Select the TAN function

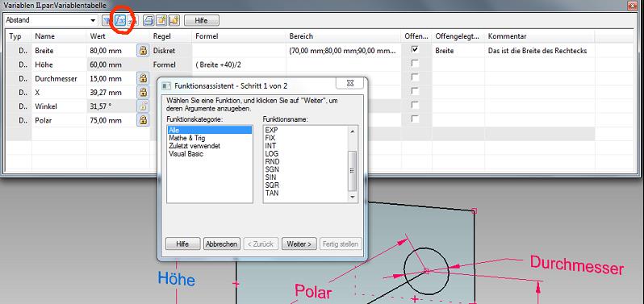pyautogui.click(x=271, y=193)
